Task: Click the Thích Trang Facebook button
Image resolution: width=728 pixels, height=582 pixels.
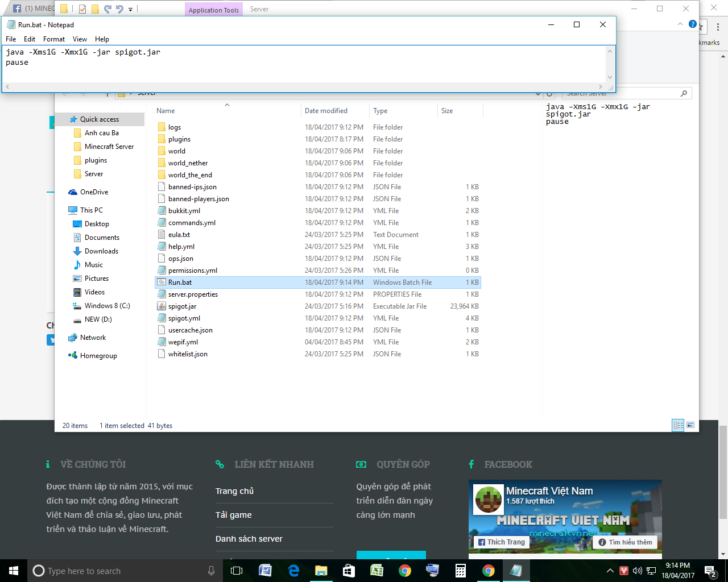Action: 501,542
